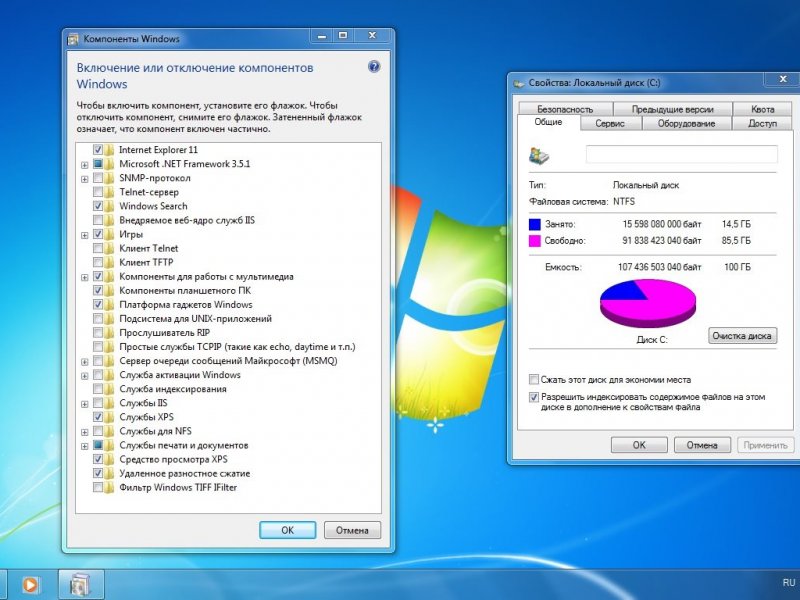This screenshot has height=600, width=800.
Task: Select Внедряемое веб-ядро служб IIS text
Action: 187,220
